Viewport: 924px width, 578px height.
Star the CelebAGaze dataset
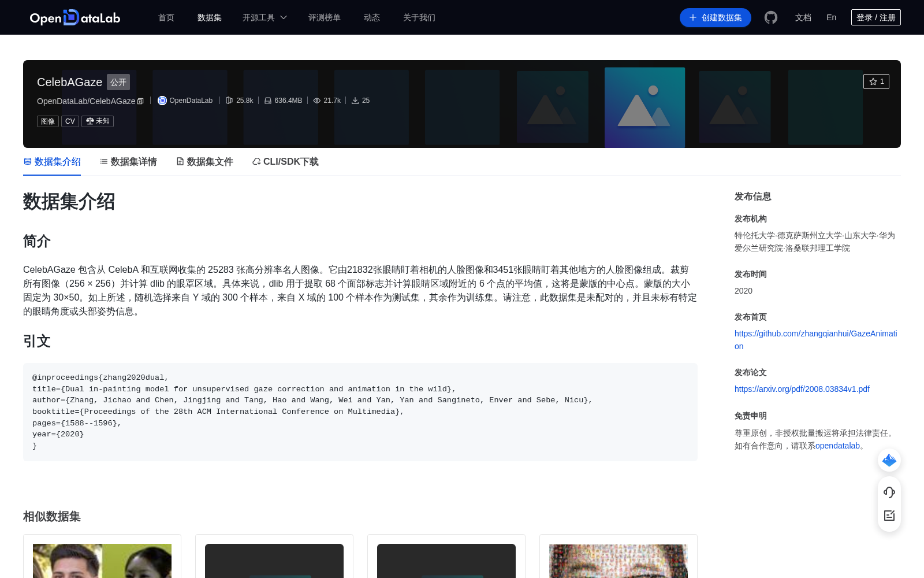coord(876,81)
